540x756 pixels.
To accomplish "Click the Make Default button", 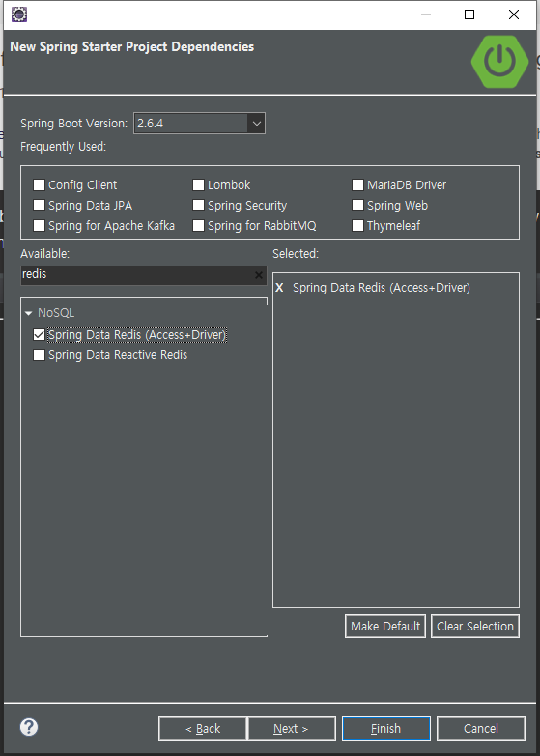I will [x=385, y=627].
